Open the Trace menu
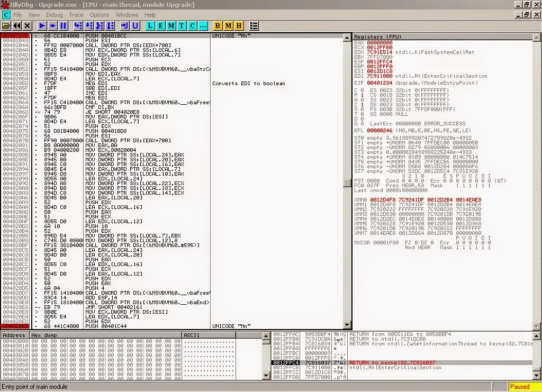The width and height of the screenshot is (542, 392). coord(76,15)
